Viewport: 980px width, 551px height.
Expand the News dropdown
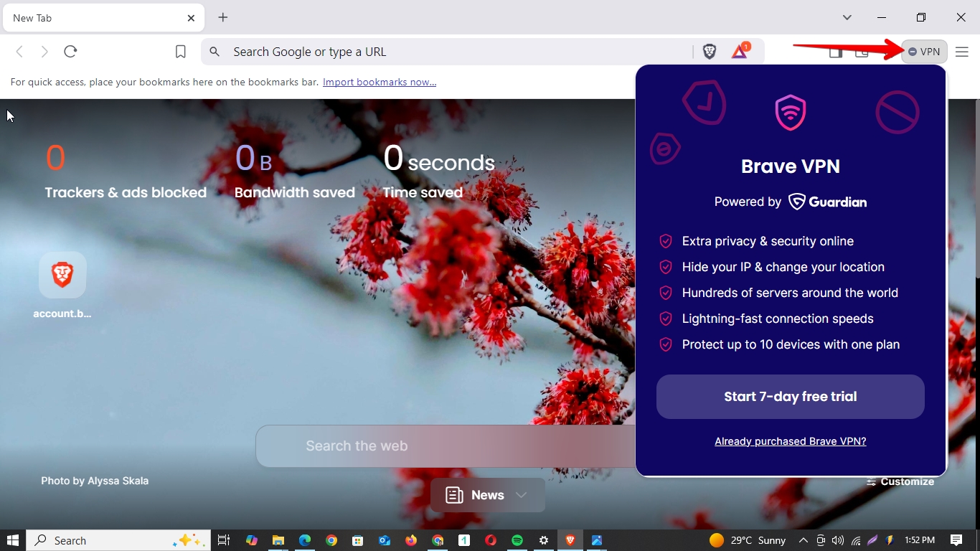[488, 495]
